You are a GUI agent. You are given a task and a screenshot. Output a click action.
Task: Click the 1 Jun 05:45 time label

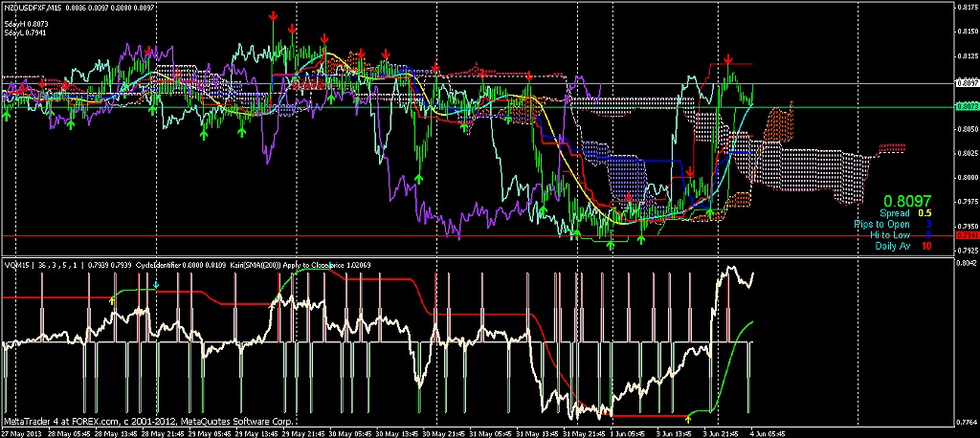tap(626, 433)
